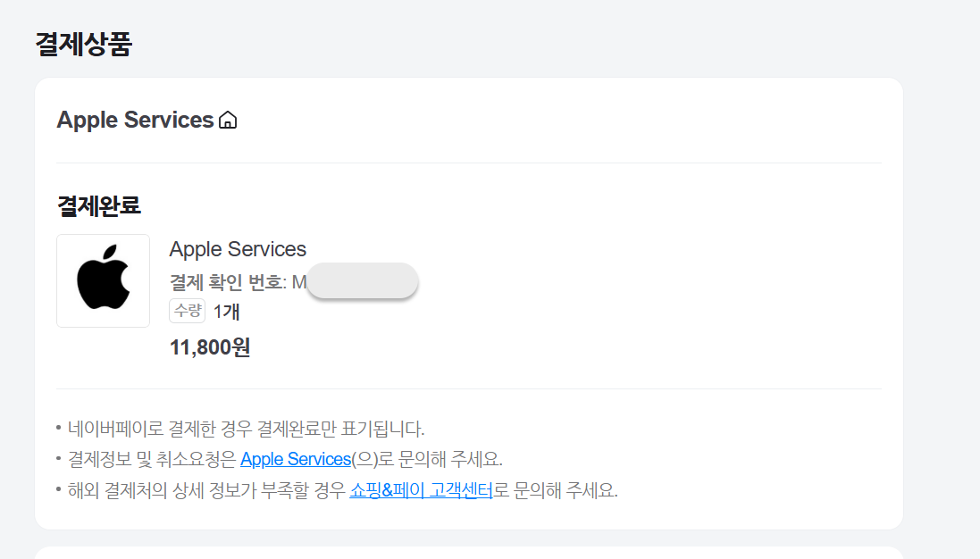Click the 결제 확인 번호 label
The image size is (980, 559).
coord(226,282)
